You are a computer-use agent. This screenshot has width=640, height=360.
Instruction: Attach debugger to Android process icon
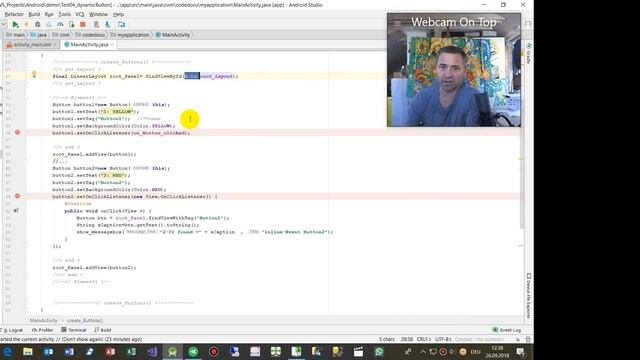pyautogui.click(x=71, y=25)
